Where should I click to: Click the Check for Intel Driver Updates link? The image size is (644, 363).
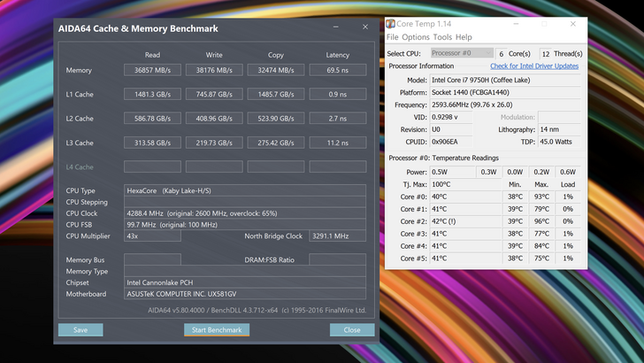(534, 66)
